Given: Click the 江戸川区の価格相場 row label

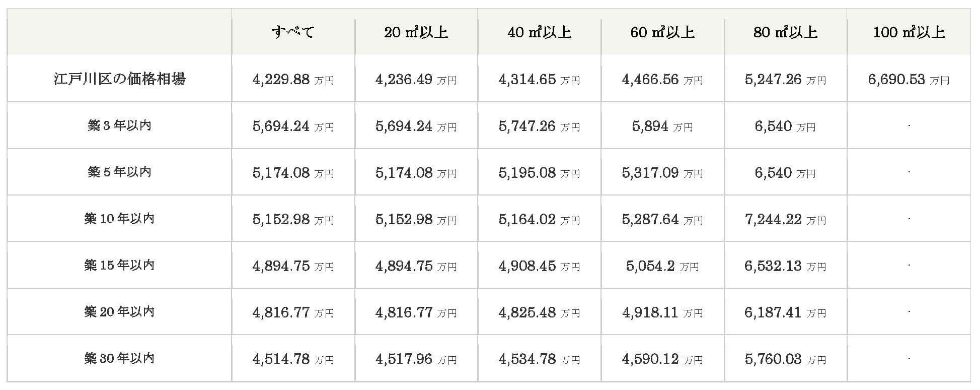Looking at the screenshot, I should [119, 79].
